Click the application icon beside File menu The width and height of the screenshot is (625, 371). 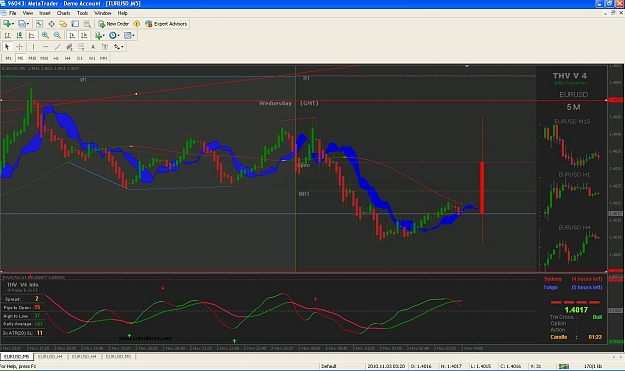coord(4,13)
